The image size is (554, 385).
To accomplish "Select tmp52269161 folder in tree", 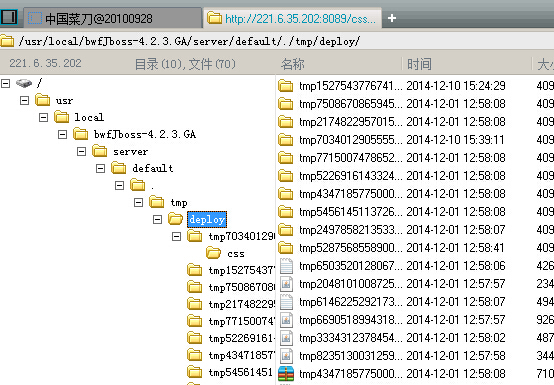I will click(241, 338).
